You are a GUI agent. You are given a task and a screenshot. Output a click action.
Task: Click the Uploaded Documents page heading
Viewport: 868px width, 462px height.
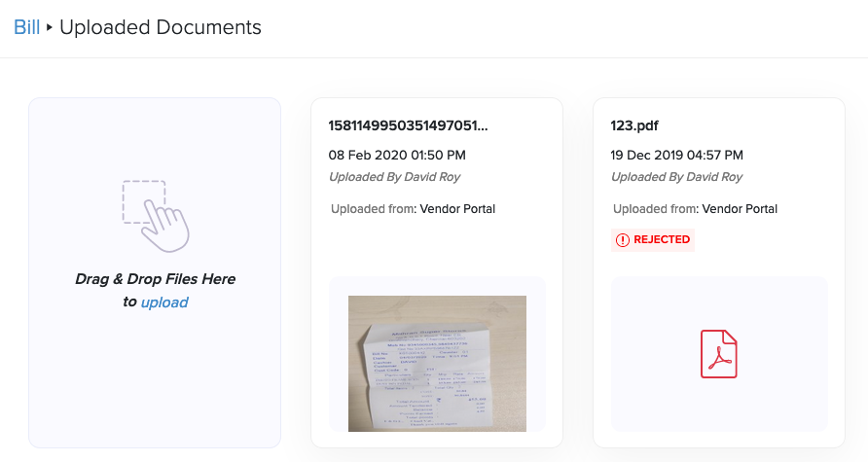161,27
